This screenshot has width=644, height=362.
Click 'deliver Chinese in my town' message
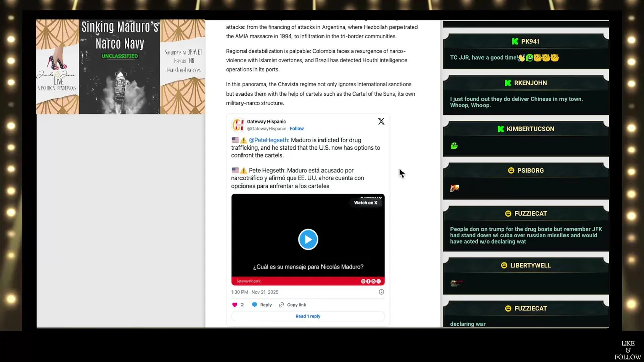(516, 102)
